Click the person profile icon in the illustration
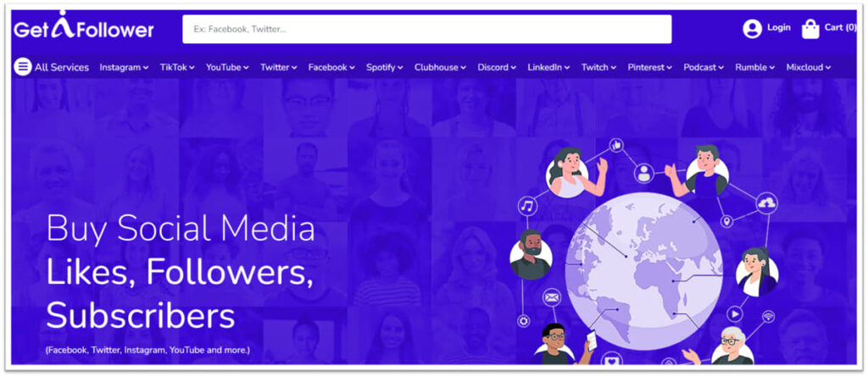The width and height of the screenshot is (868, 377). [x=644, y=174]
